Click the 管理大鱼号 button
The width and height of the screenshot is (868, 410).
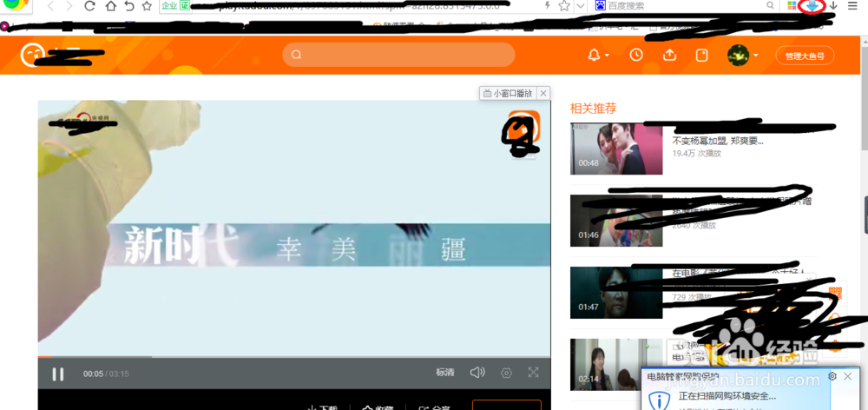pyautogui.click(x=805, y=56)
